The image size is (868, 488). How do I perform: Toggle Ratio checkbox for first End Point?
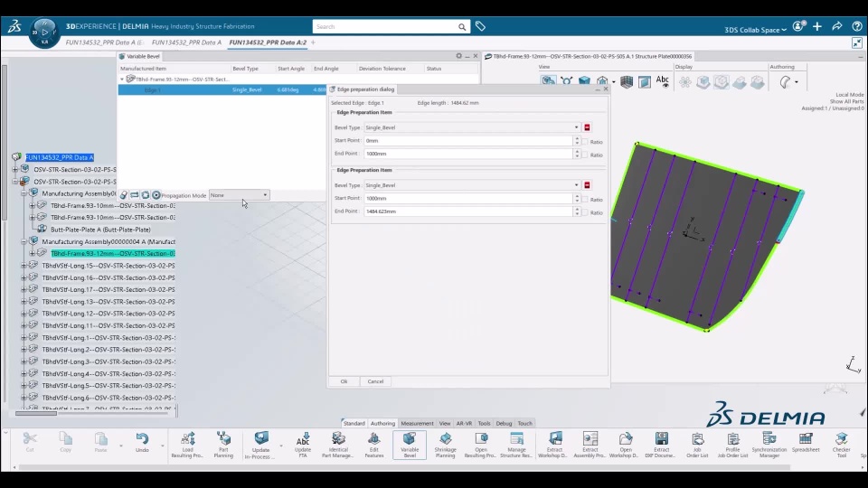(585, 155)
